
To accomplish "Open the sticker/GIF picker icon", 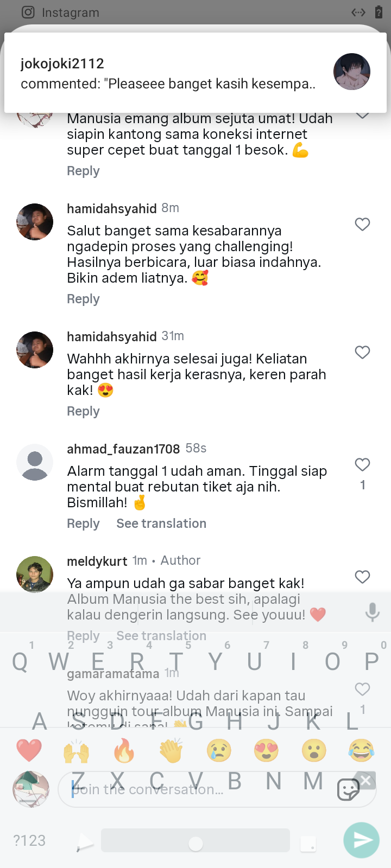I will point(348,789).
